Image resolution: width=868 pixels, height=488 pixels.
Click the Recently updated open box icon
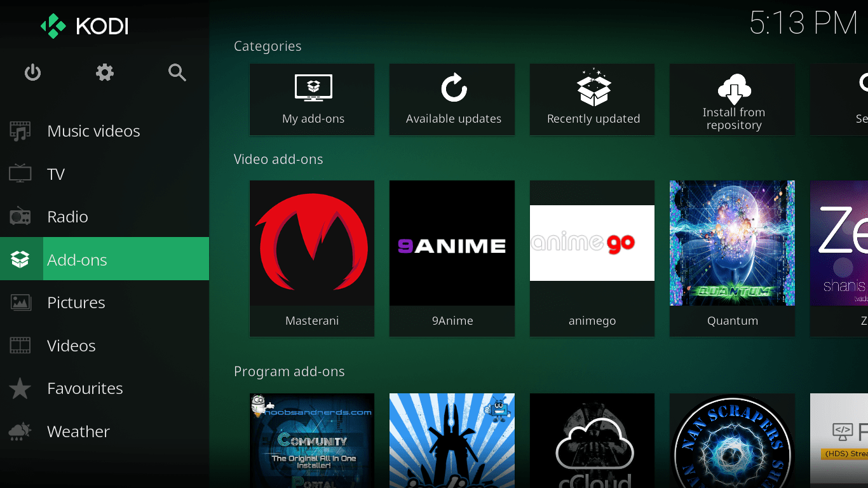593,88
